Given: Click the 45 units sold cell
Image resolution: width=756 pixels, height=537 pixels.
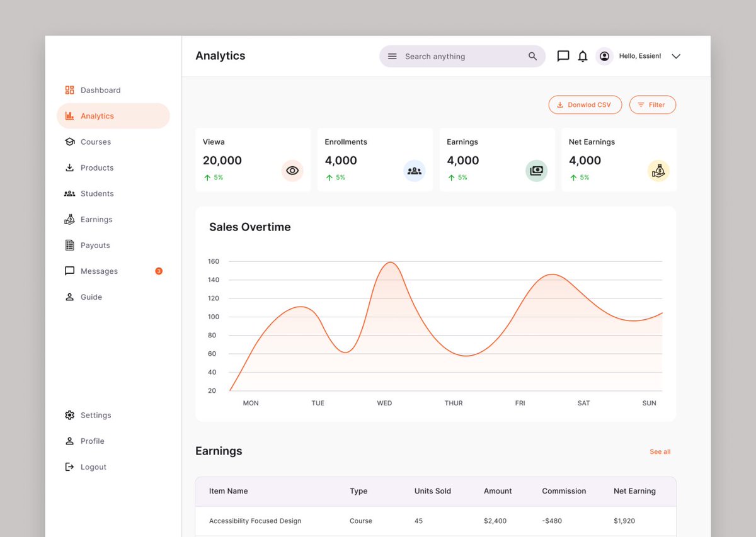Looking at the screenshot, I should tap(419, 521).
